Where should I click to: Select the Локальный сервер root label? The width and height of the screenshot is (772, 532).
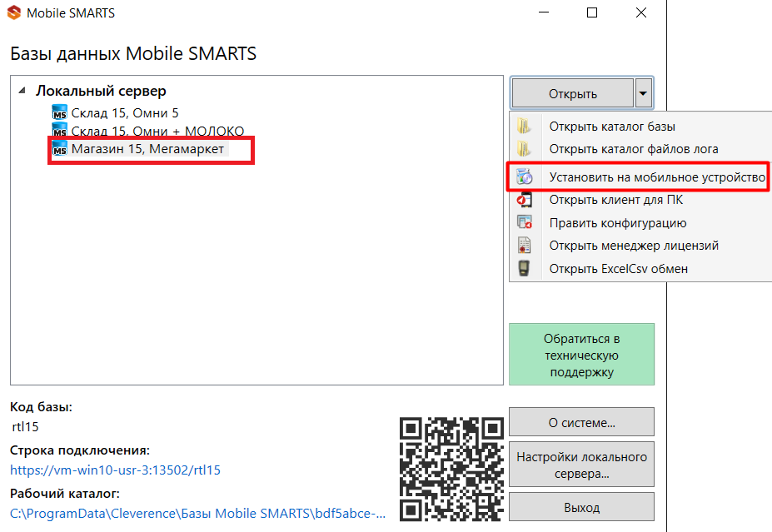[x=101, y=91]
